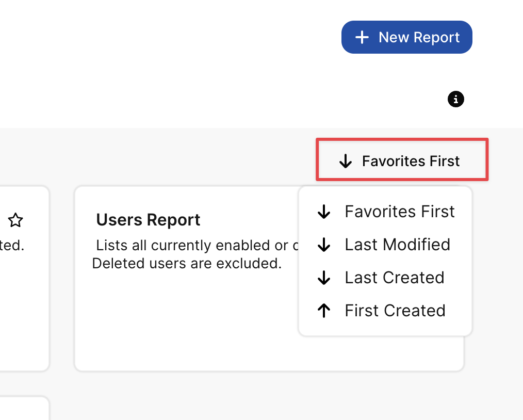Click the New Report button
Screen dimensions: 523x420
click(406, 37)
